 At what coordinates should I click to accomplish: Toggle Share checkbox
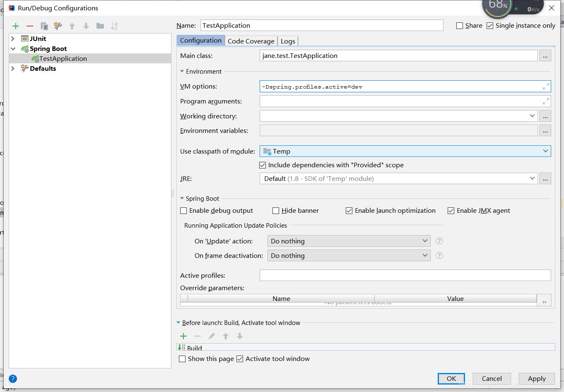pyautogui.click(x=460, y=26)
